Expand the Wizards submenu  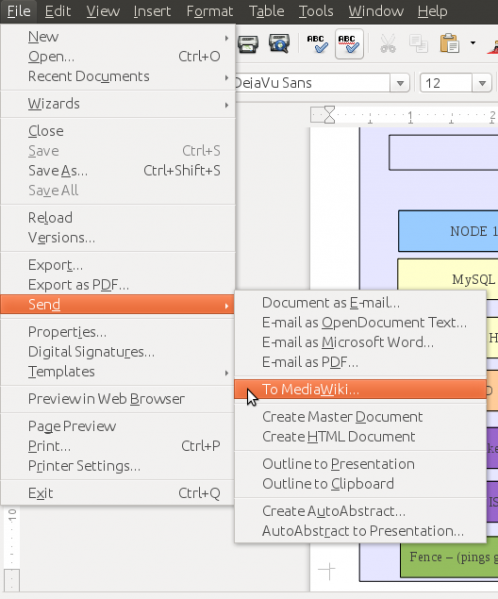tap(118, 104)
